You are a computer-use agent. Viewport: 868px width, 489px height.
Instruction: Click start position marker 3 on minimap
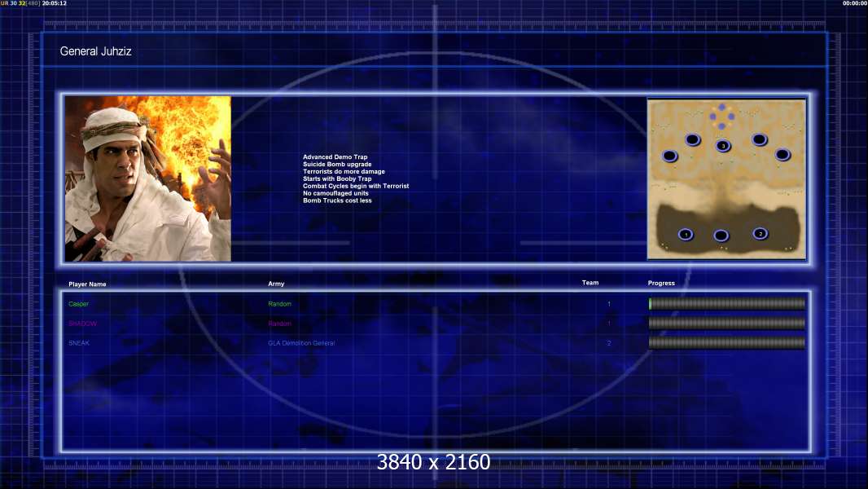coord(723,146)
